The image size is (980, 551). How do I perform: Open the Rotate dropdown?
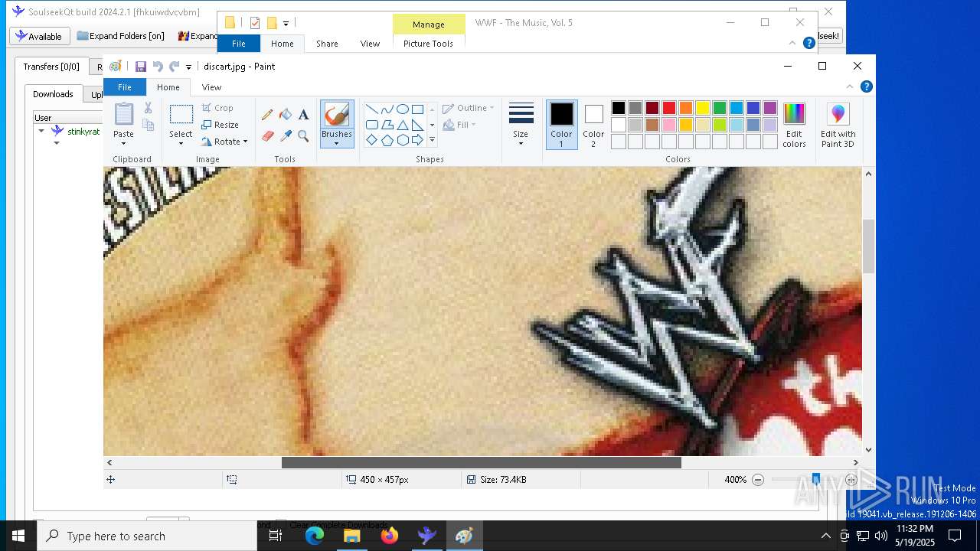click(x=225, y=142)
